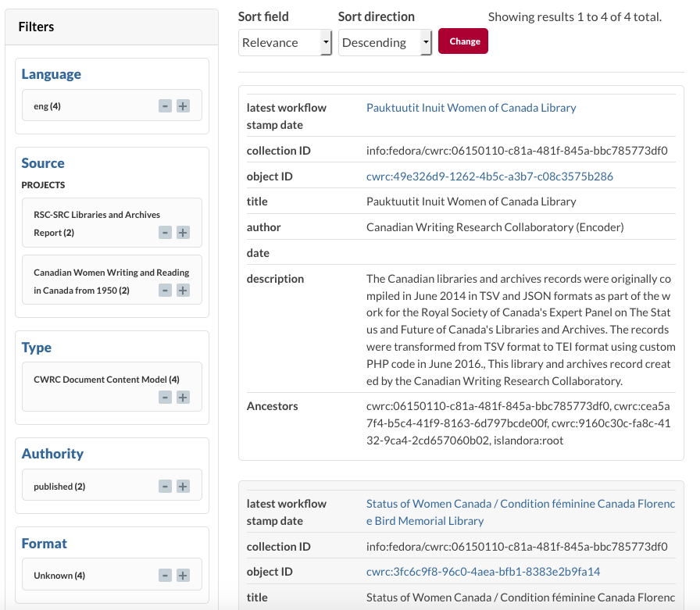This screenshot has width=700, height=610.
Task: Select 'CWRC Document Content Model (4)' text
Action: pyautogui.click(x=107, y=380)
